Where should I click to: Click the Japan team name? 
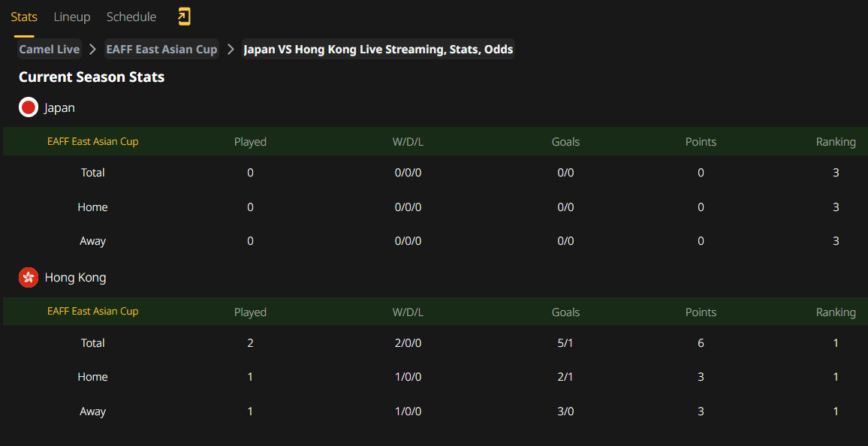60,108
